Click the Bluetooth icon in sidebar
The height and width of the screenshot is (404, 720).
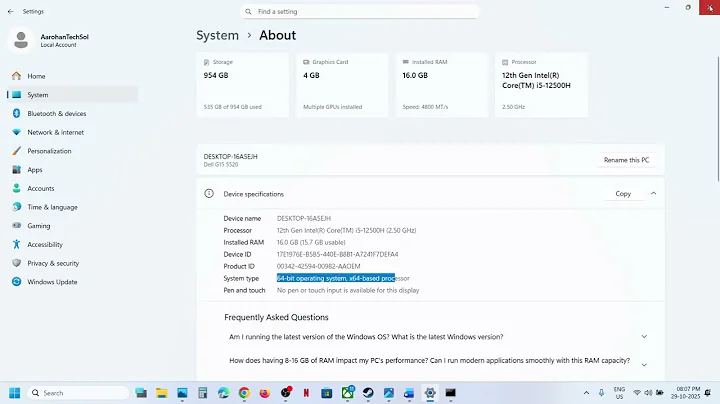[17, 113]
